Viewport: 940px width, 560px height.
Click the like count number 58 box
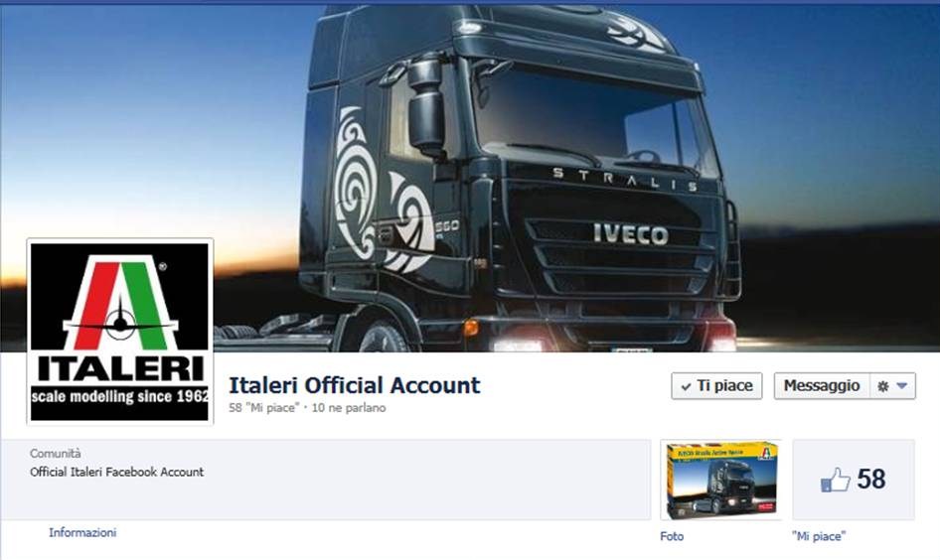[x=854, y=480]
